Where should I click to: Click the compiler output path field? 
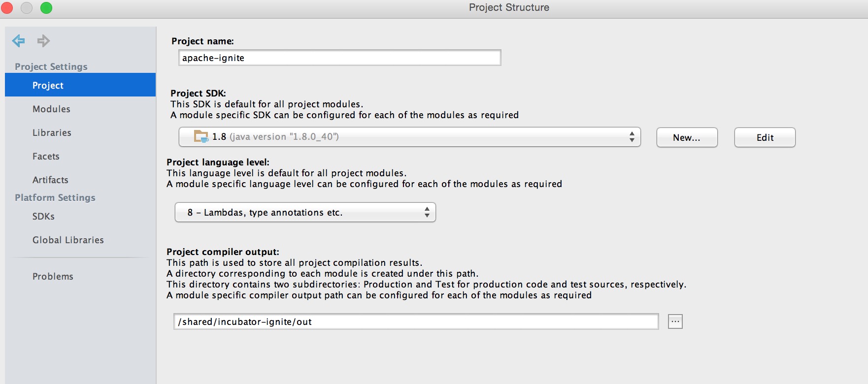pos(416,321)
